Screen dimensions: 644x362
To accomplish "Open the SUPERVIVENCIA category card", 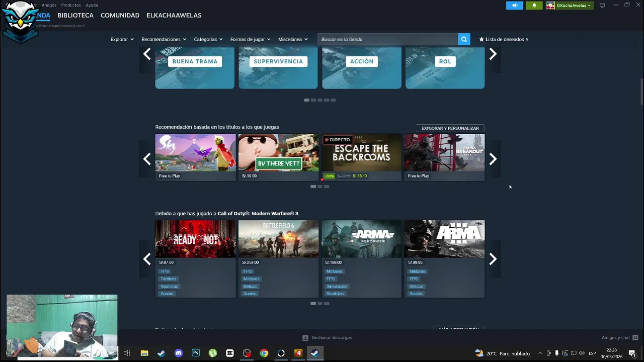I will [x=278, y=68].
